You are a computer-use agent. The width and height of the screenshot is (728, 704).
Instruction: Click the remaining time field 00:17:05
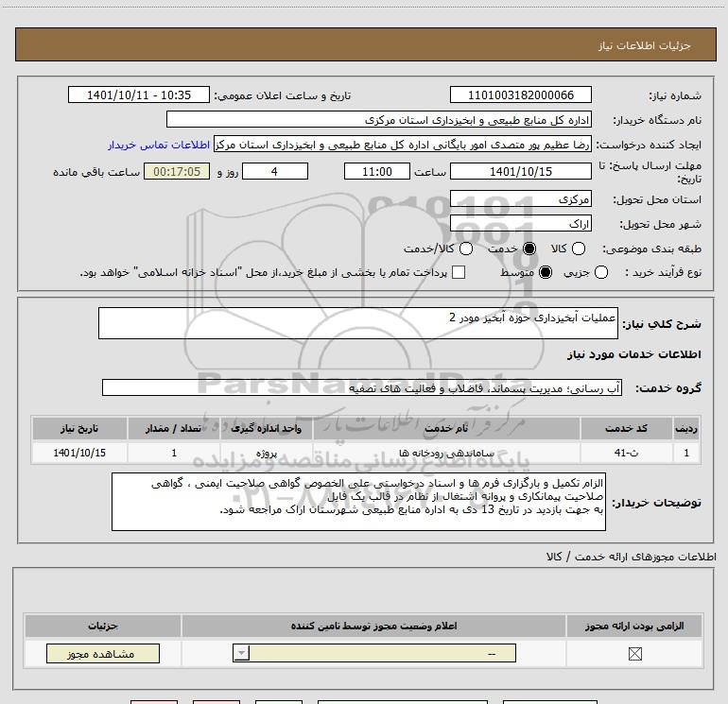coord(177,171)
